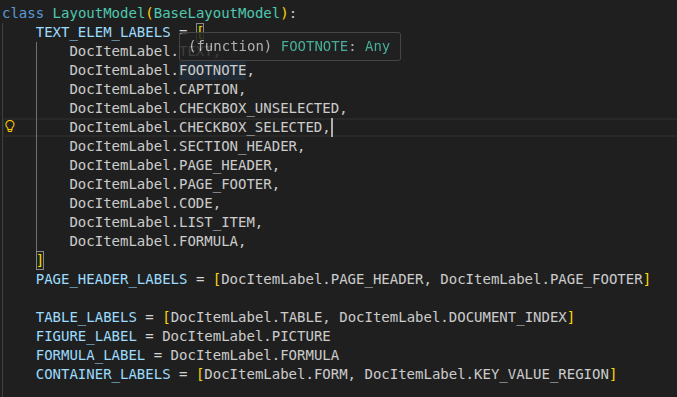The width and height of the screenshot is (677, 397).
Task: Click the opening bracket after TEXT_ELEM_LABELS
Action: (x=200, y=31)
